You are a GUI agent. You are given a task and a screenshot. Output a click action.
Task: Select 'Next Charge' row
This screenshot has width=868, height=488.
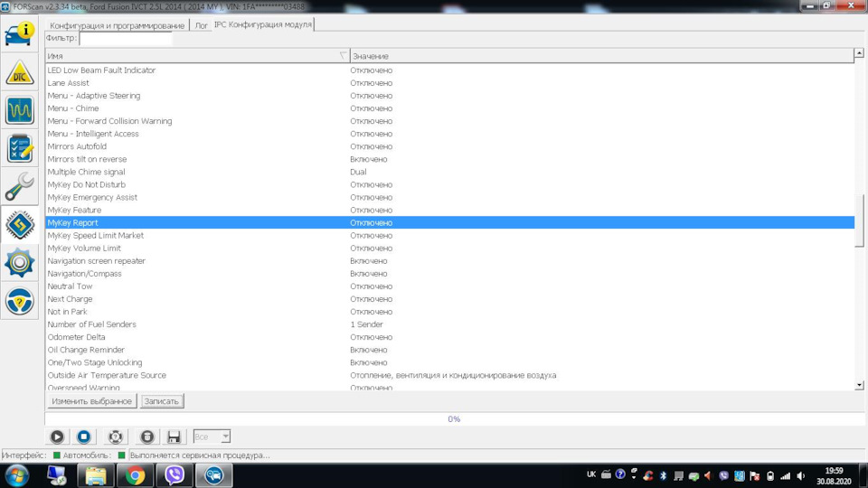coord(449,299)
